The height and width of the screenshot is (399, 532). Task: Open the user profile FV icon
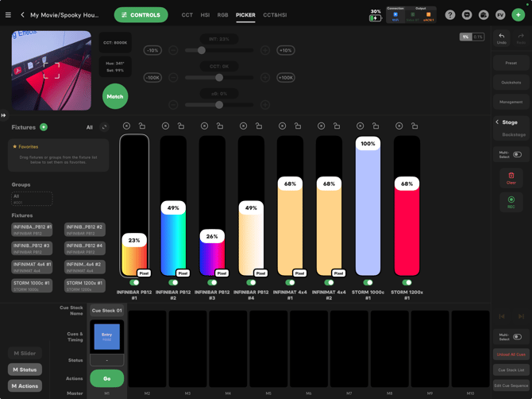tap(500, 15)
